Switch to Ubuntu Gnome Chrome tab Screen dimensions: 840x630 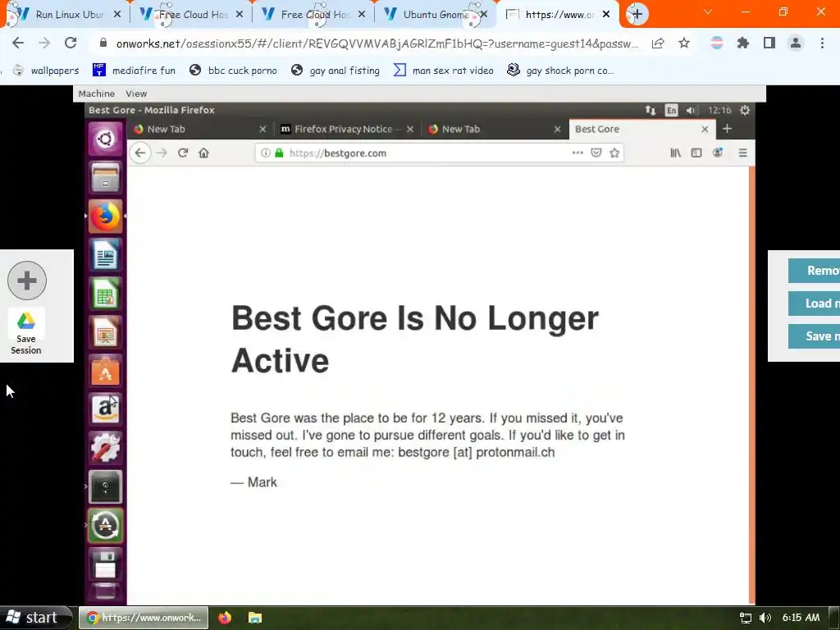[436, 14]
